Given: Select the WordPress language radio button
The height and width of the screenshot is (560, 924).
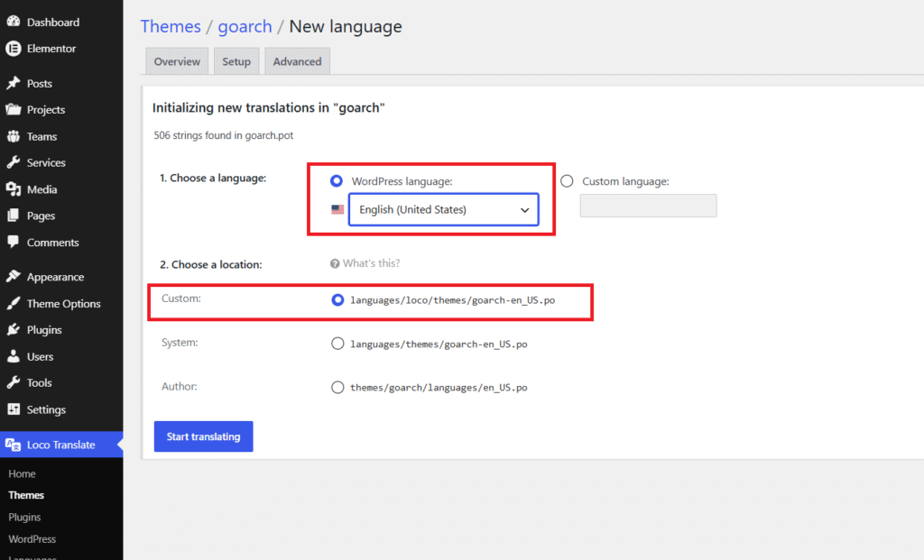Looking at the screenshot, I should tap(337, 180).
